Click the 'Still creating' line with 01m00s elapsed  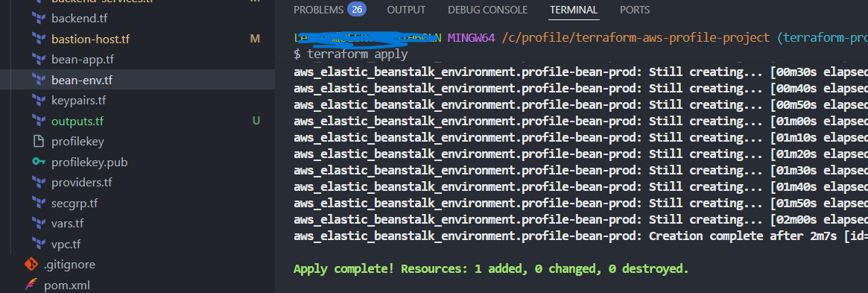tap(580, 122)
